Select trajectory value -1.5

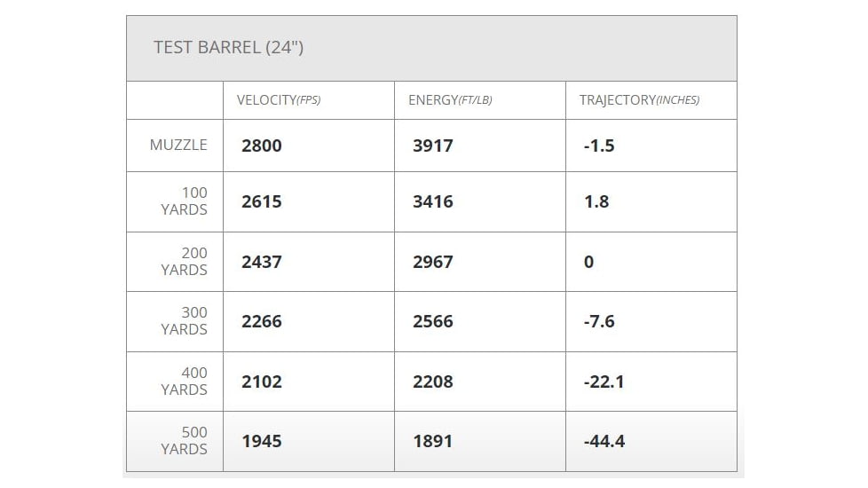[599, 146]
